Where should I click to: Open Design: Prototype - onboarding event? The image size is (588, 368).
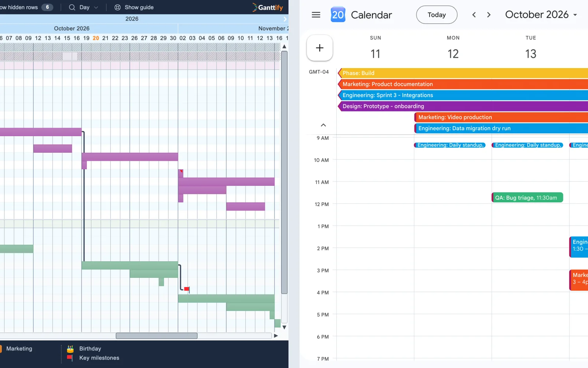[463, 106]
